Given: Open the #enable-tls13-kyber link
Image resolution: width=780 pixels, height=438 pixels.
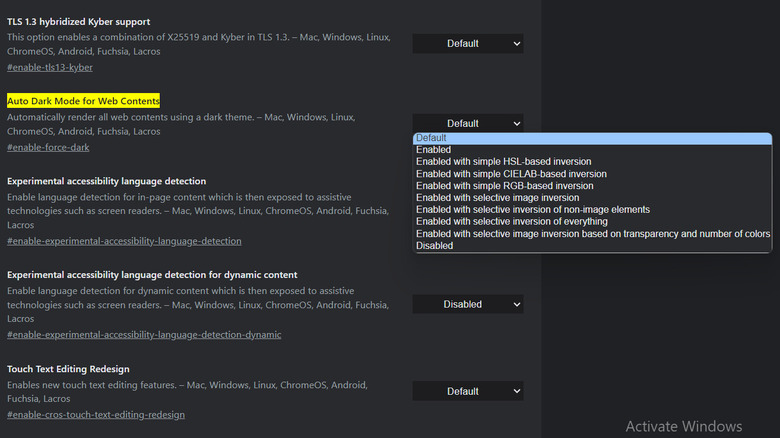Looking at the screenshot, I should point(50,67).
